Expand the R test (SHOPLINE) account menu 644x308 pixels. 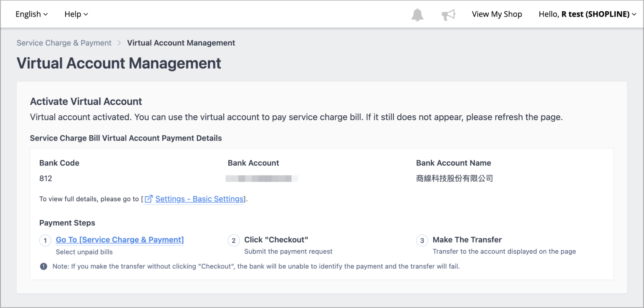[587, 14]
